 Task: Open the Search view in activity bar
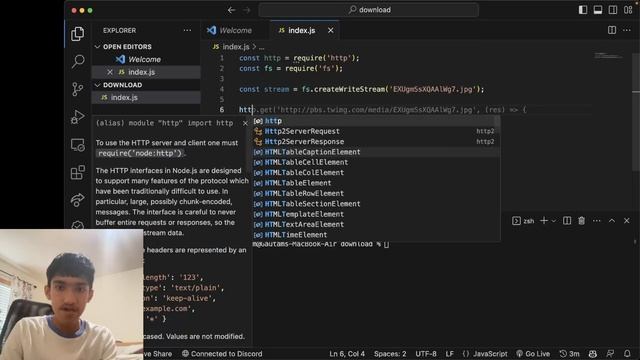78,62
